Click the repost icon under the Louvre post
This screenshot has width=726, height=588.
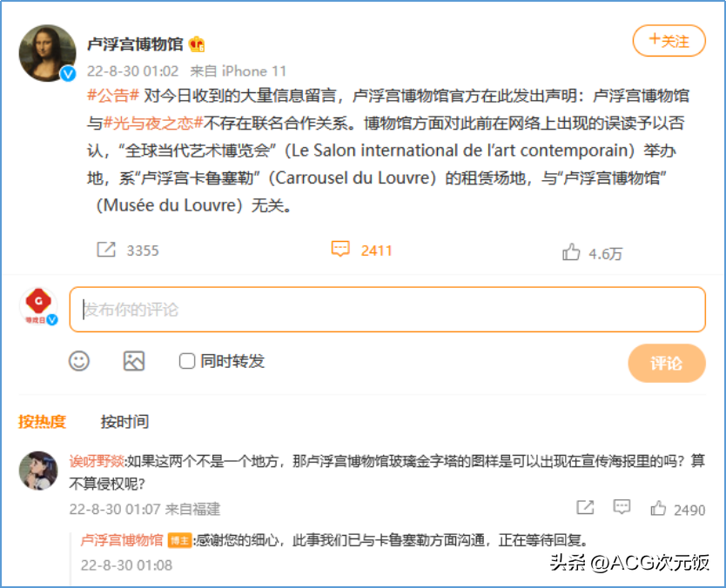106,250
